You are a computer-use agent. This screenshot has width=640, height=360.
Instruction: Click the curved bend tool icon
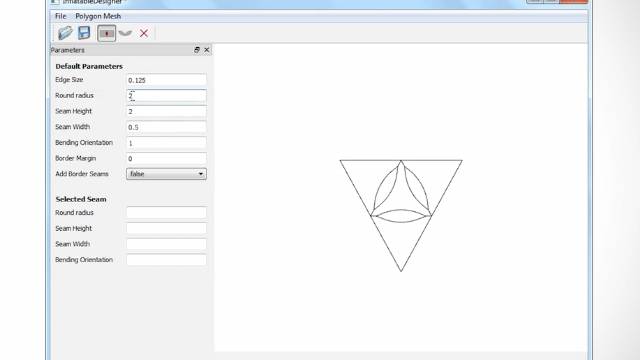(125, 33)
